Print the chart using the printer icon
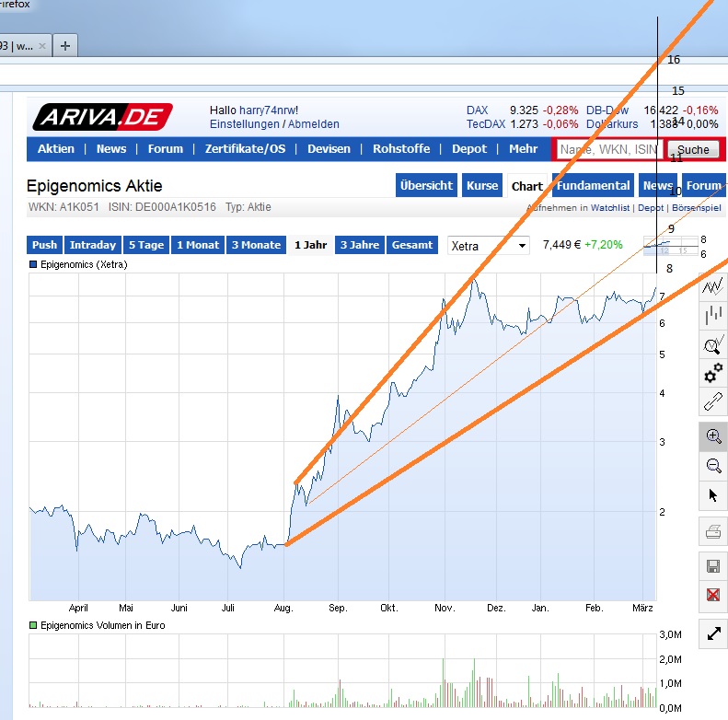The image size is (728, 720). (713, 531)
